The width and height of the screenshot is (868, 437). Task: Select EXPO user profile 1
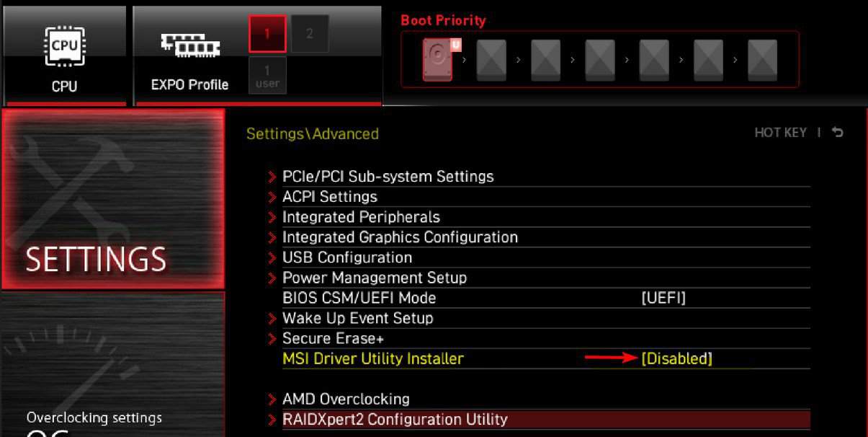click(268, 75)
